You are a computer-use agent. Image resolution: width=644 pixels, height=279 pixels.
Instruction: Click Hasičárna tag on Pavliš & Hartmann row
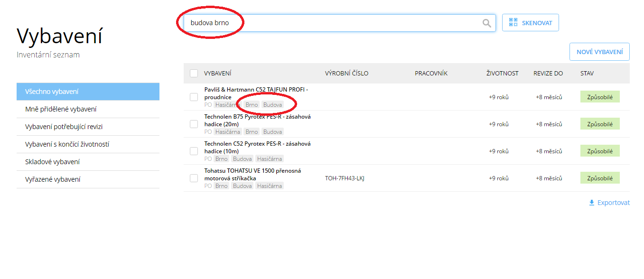pos(227,105)
